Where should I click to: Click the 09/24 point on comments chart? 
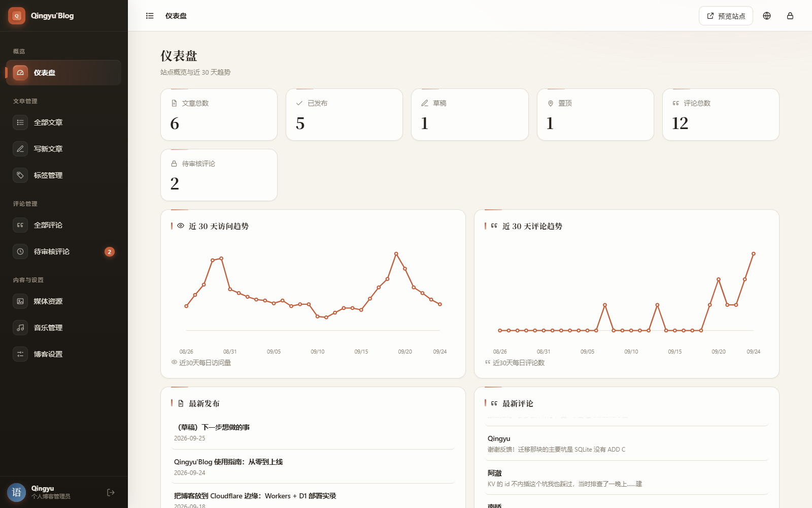tap(754, 253)
